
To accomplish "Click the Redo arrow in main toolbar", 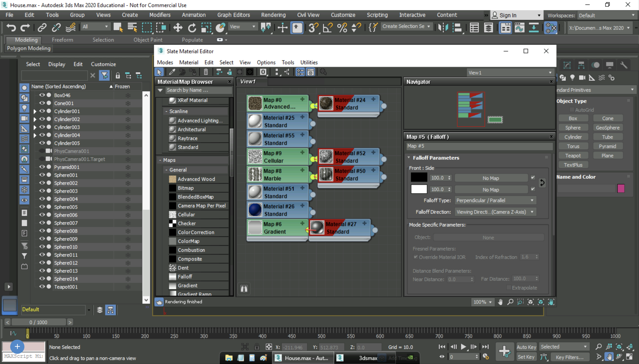I will [x=25, y=27].
